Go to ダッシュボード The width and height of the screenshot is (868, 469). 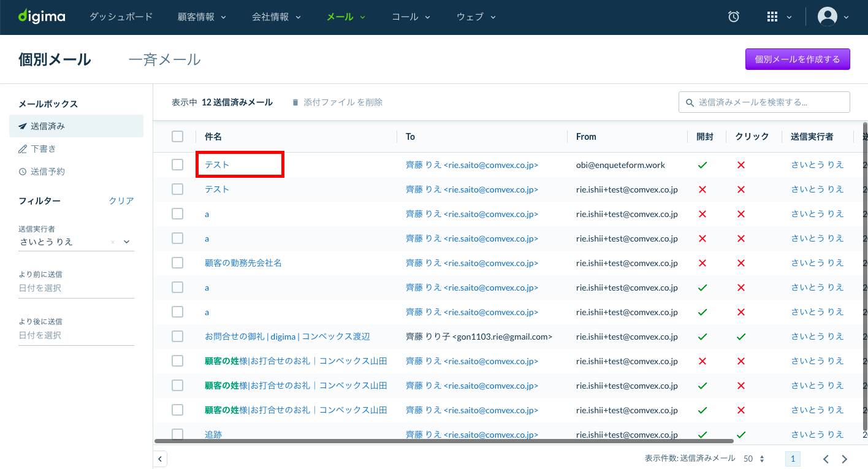point(121,17)
